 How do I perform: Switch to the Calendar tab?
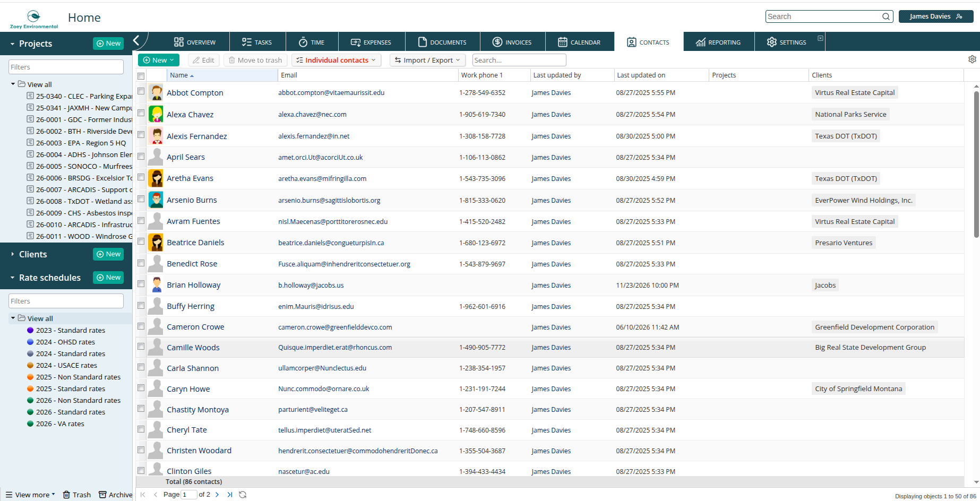point(579,42)
